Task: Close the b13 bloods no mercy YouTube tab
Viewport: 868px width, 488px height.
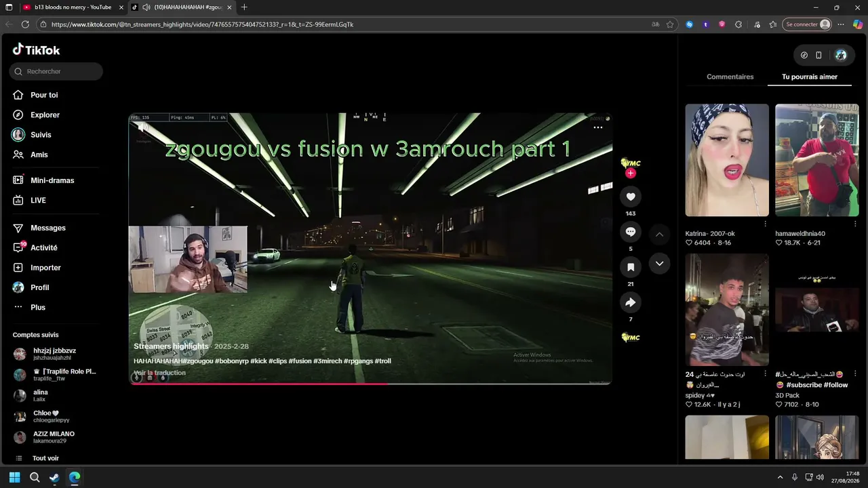Action: click(x=121, y=7)
